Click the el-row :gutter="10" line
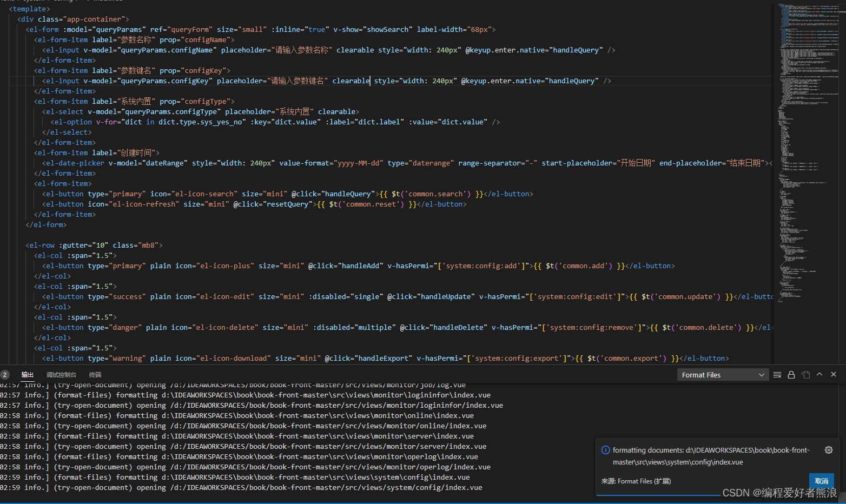The width and height of the screenshot is (846, 504). click(x=94, y=245)
